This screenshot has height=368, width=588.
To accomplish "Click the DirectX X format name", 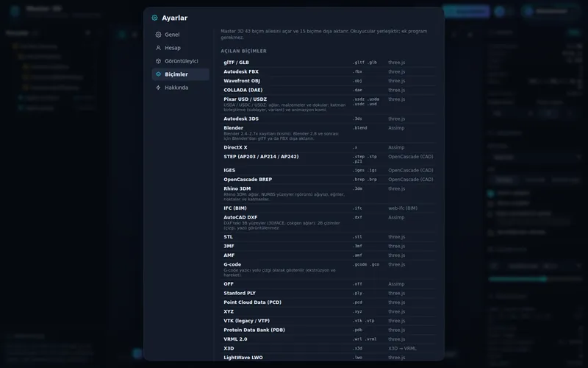I will click(x=235, y=148).
